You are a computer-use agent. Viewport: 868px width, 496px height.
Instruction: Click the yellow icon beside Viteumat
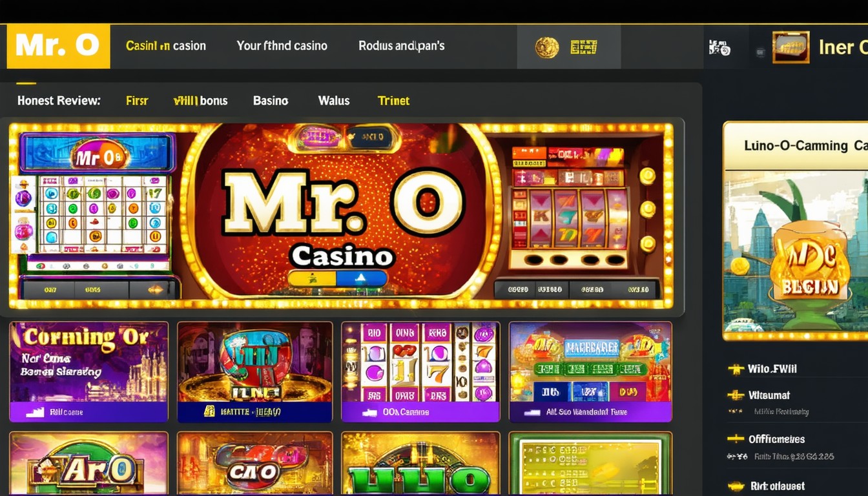pos(736,395)
